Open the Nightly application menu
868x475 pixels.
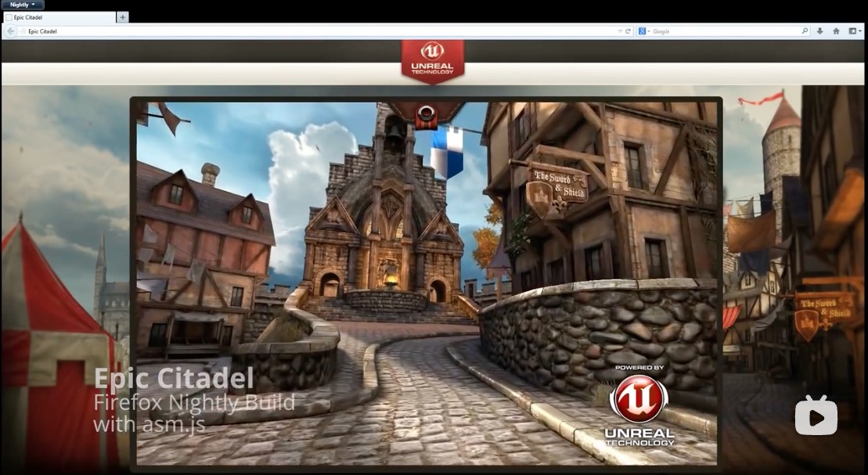coord(23,5)
